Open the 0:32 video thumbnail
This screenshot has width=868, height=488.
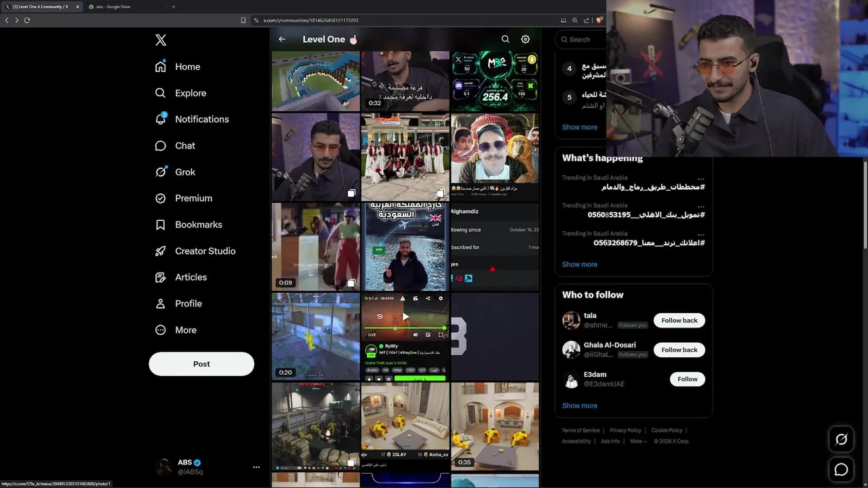pyautogui.click(x=405, y=81)
